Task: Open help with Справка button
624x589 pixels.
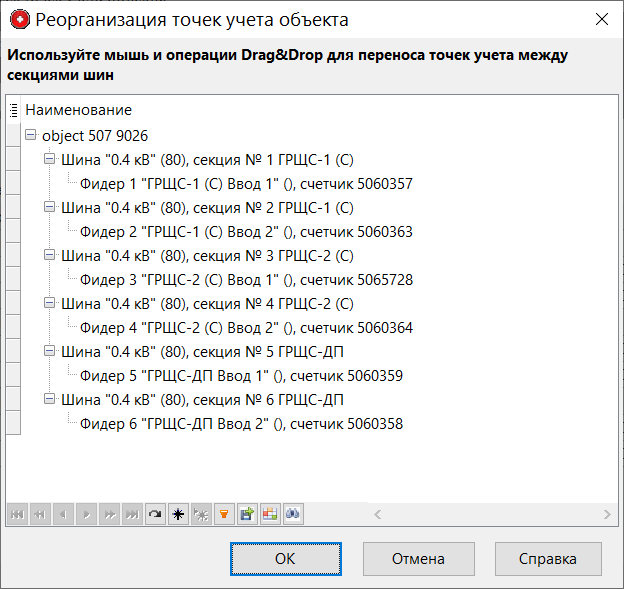Action: (548, 558)
